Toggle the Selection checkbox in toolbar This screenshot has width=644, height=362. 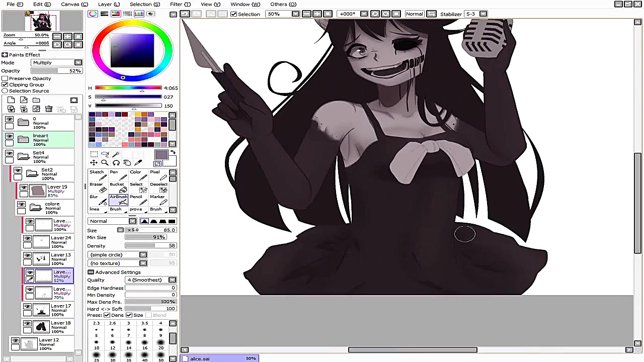[x=233, y=14]
